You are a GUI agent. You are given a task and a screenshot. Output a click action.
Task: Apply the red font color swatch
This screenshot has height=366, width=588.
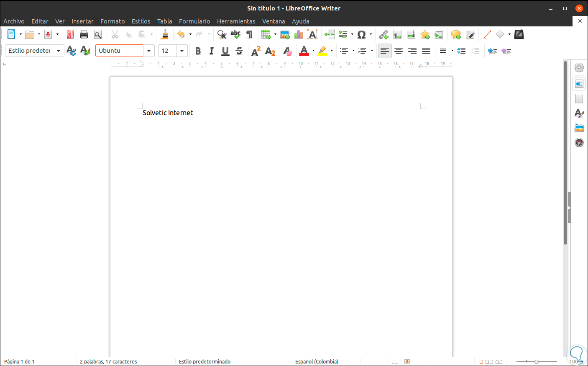pyautogui.click(x=304, y=51)
